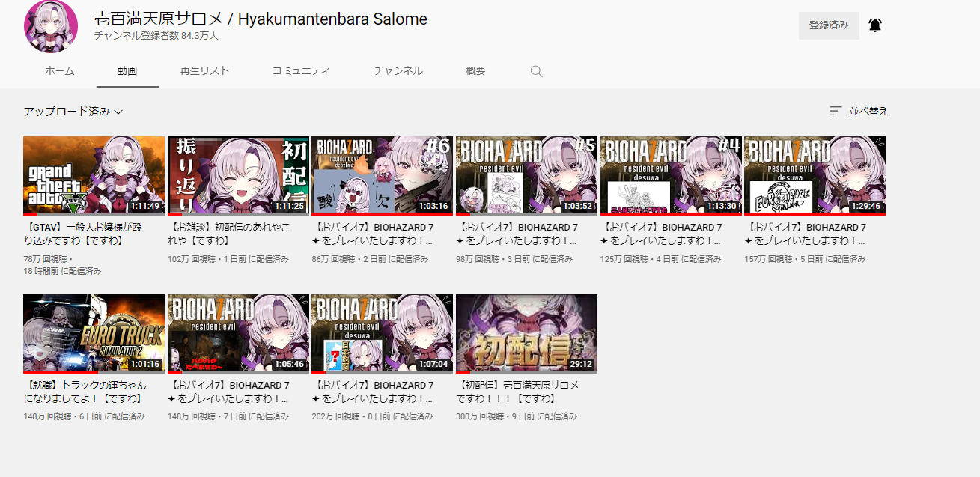
Task: Click the channel name Hyakumantenbara Salome
Action: 261,19
